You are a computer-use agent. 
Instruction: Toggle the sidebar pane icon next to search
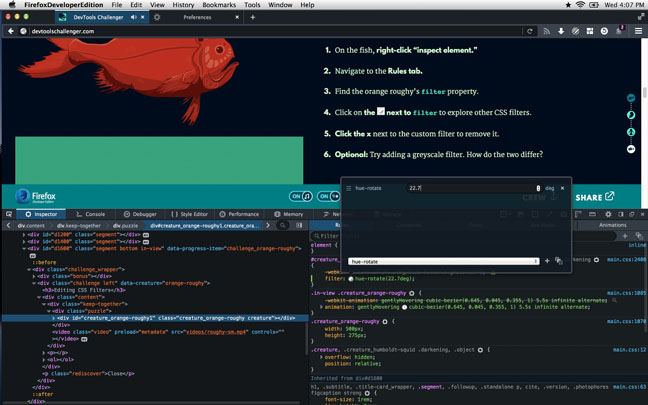(x=299, y=225)
